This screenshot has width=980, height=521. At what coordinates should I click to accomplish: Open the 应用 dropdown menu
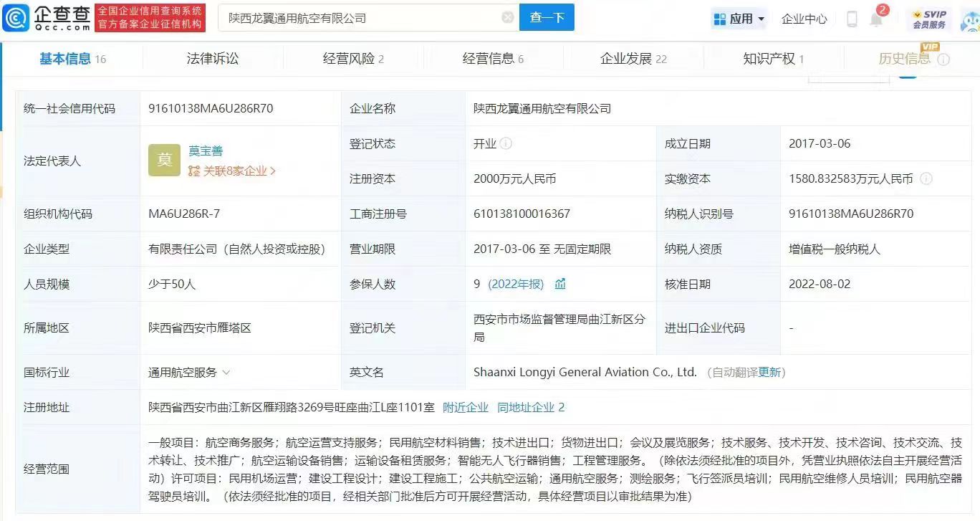click(739, 19)
